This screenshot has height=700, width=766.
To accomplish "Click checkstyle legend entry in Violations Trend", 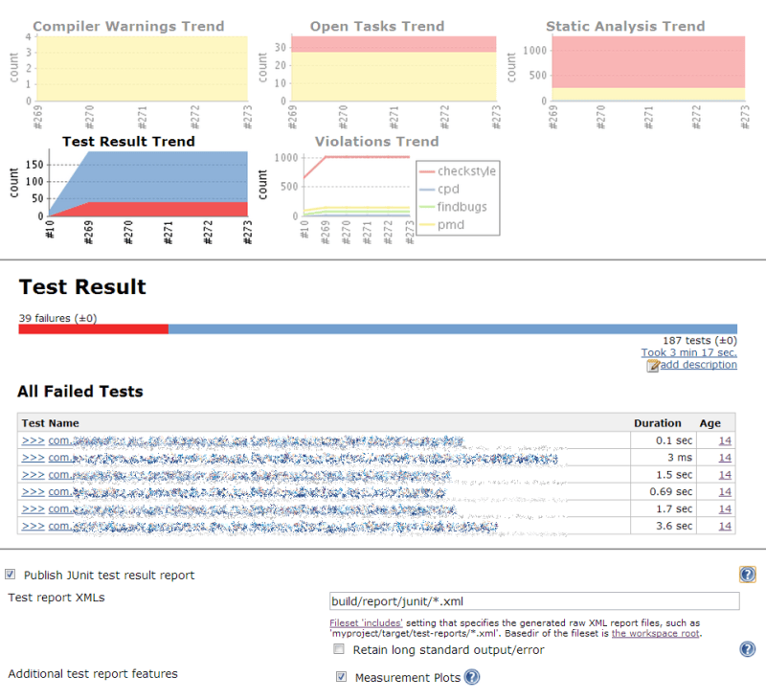I will pos(458,171).
